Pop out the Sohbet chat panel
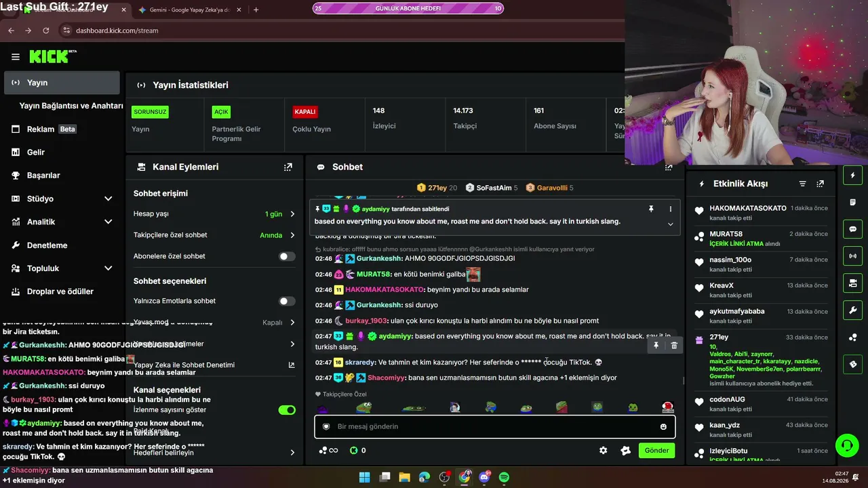The height and width of the screenshot is (488, 868). click(x=669, y=167)
